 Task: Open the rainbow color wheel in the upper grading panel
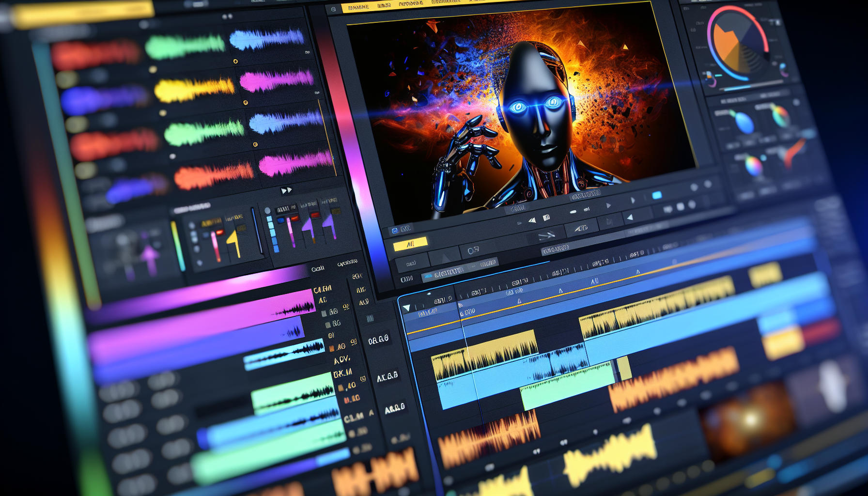coord(780,116)
